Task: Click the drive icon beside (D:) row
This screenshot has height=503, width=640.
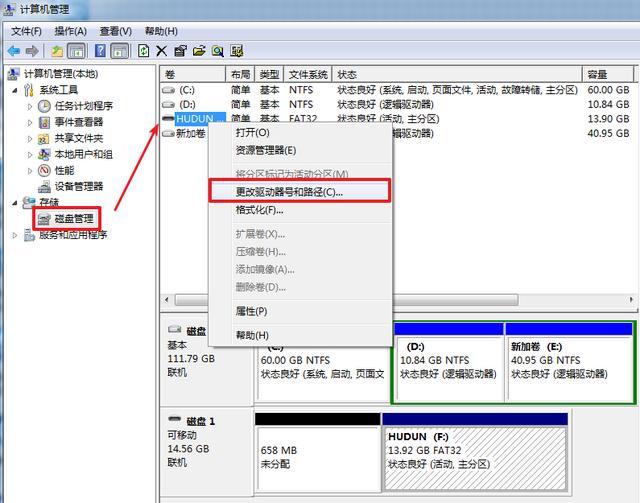Action: click(x=168, y=105)
